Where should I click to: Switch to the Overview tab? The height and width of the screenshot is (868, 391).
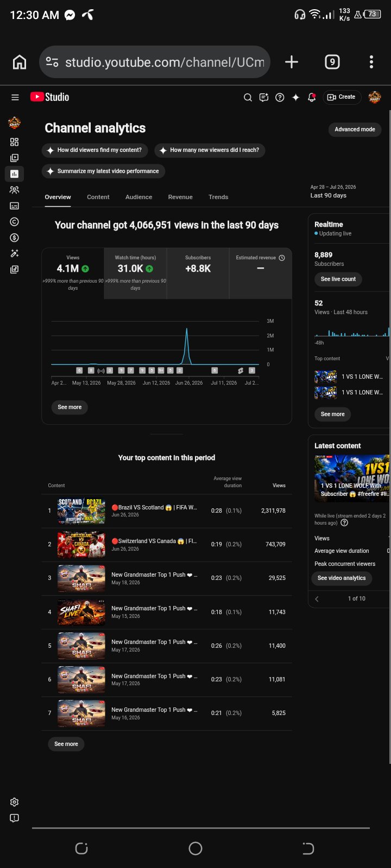point(58,197)
